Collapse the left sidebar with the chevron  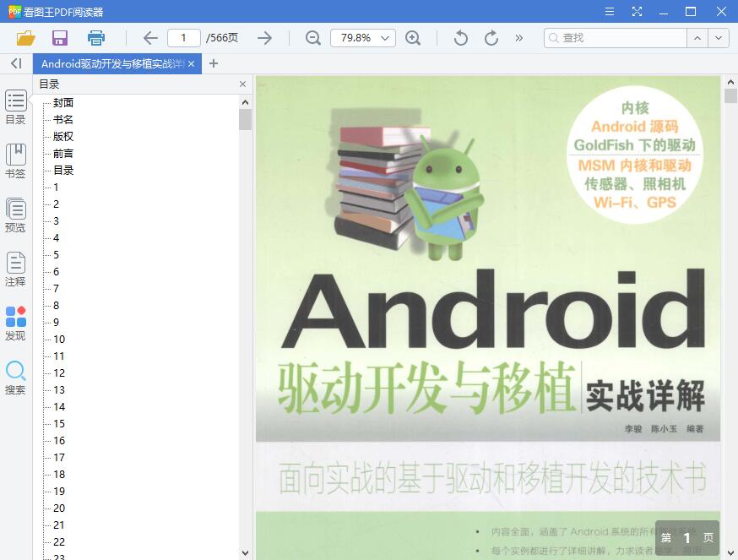[x=14, y=63]
